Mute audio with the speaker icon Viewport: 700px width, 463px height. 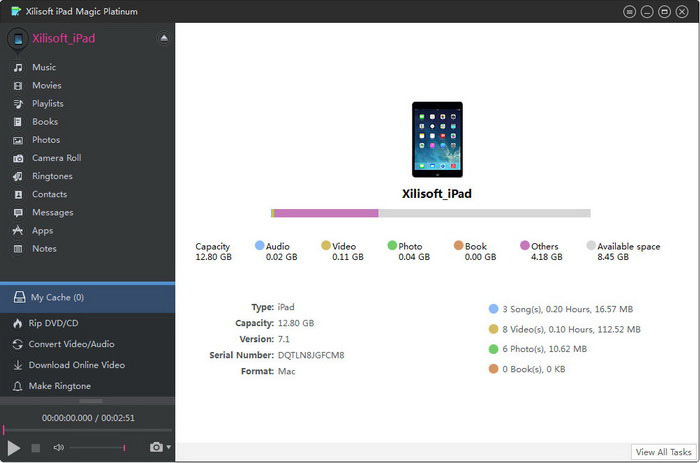tap(59, 447)
